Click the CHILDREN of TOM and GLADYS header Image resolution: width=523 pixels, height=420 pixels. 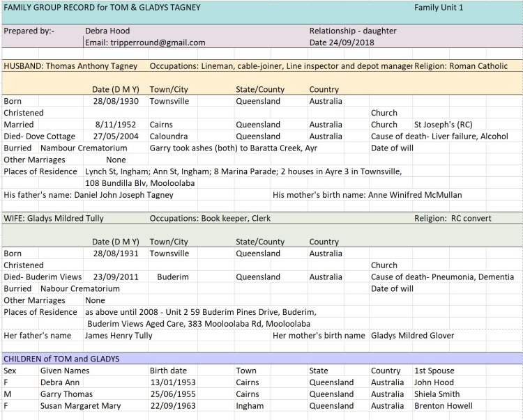point(61,359)
